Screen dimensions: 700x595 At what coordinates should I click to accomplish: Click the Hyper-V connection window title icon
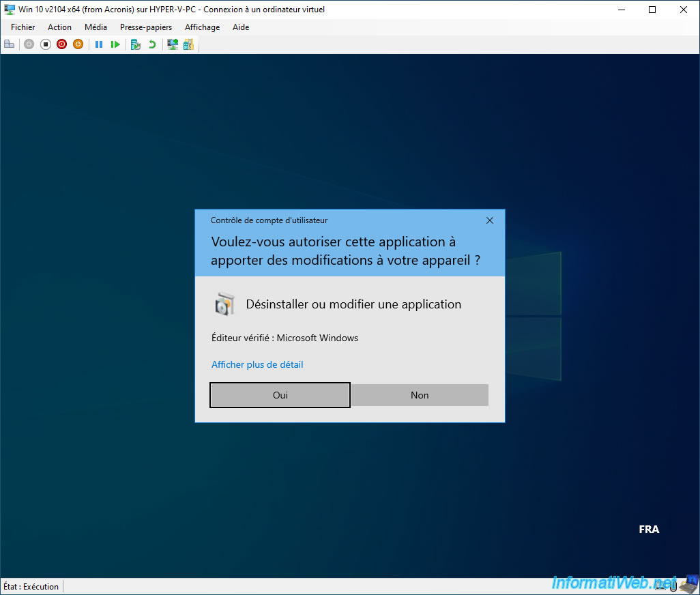pos(10,10)
